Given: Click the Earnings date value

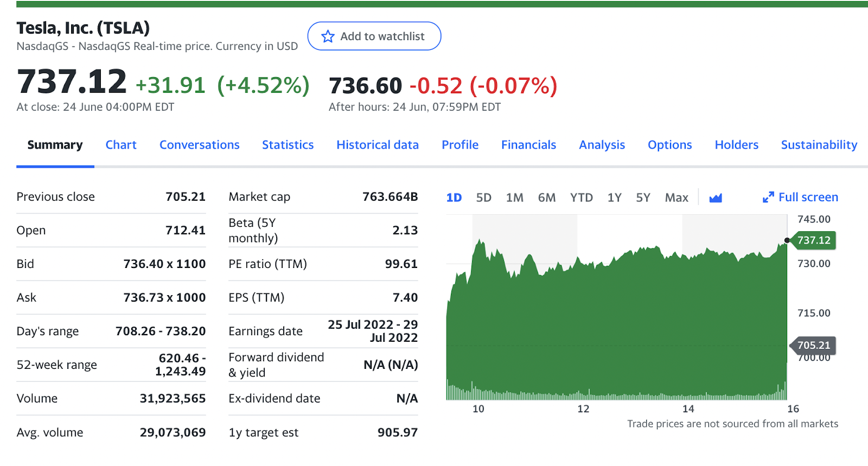Looking at the screenshot, I should tap(373, 331).
